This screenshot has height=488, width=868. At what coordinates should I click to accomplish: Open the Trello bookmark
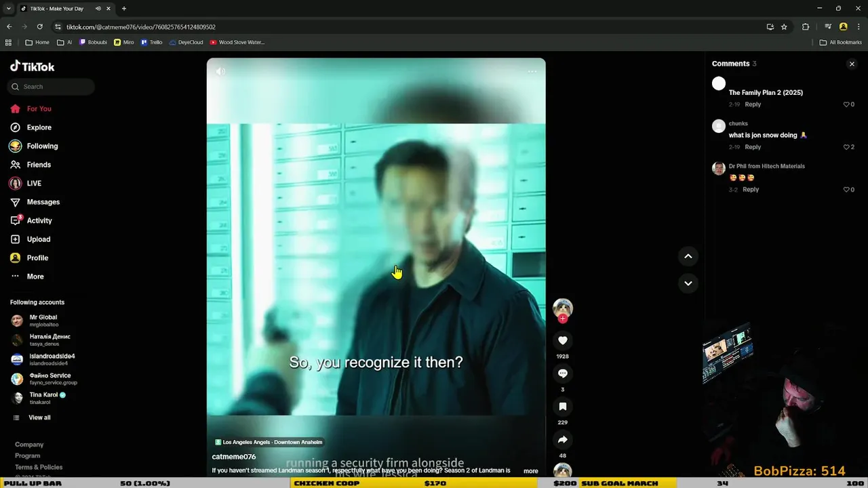pyautogui.click(x=151, y=42)
